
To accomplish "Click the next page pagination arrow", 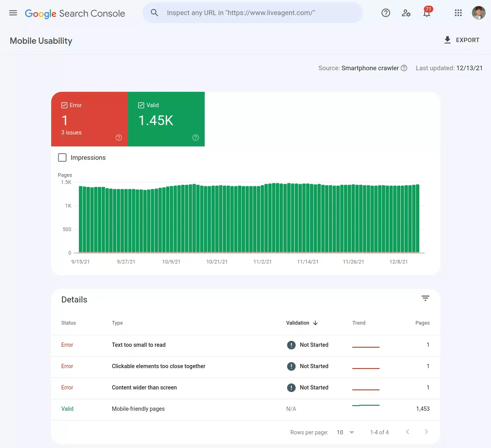I will point(426,432).
